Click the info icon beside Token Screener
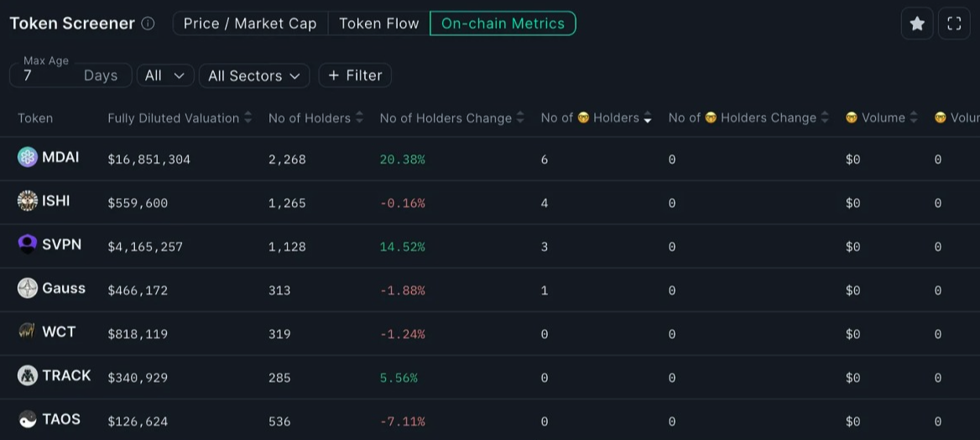 [148, 24]
